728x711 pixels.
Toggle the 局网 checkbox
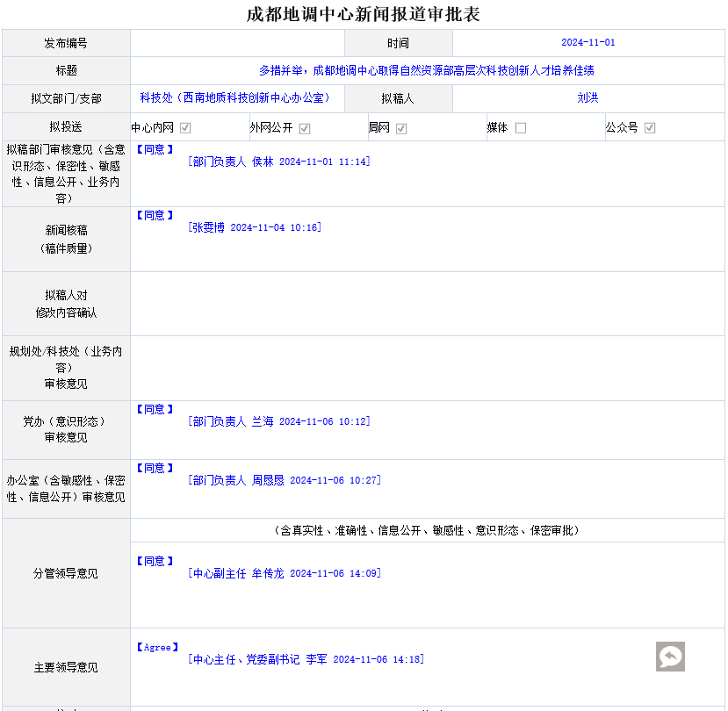pyautogui.click(x=401, y=128)
